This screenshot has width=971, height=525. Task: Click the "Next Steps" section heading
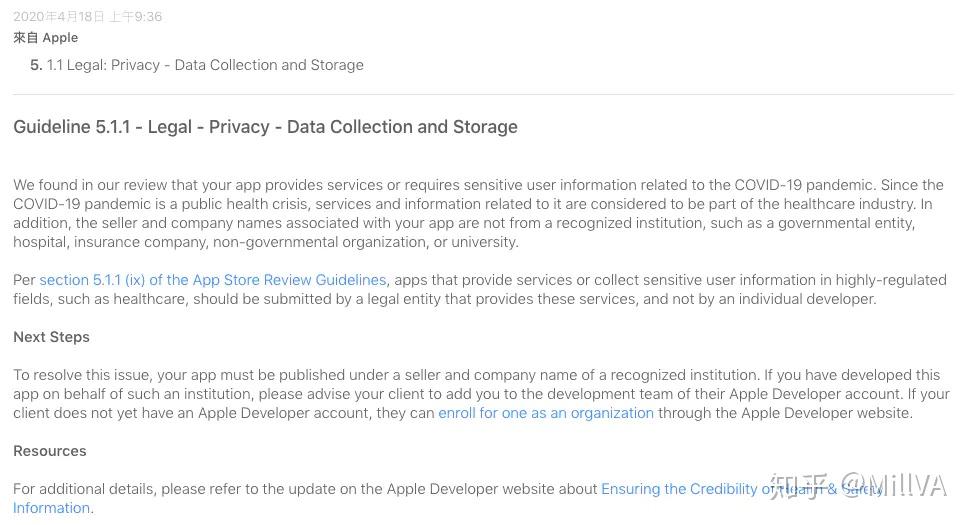(x=51, y=337)
